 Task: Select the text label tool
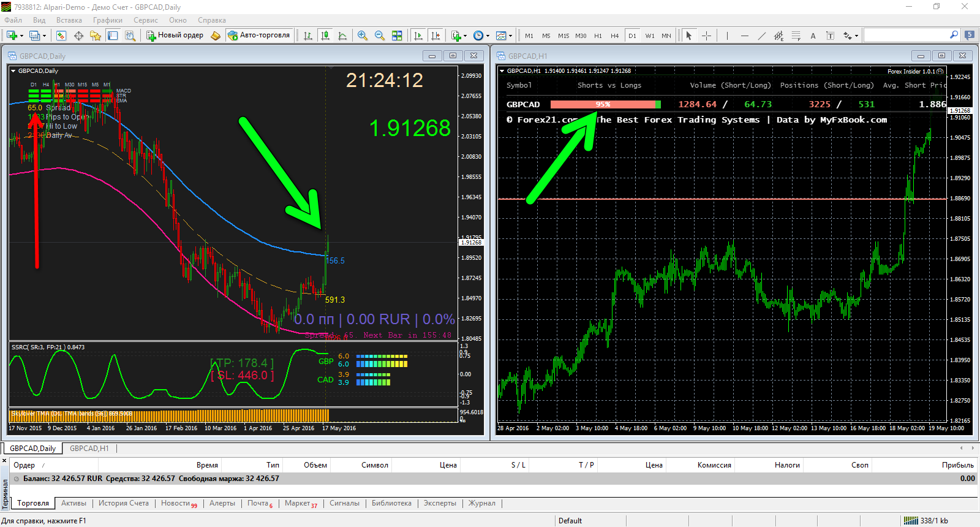pyautogui.click(x=830, y=36)
